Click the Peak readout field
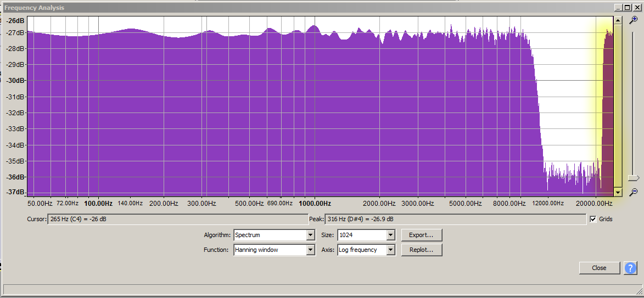644x298 pixels. point(456,219)
